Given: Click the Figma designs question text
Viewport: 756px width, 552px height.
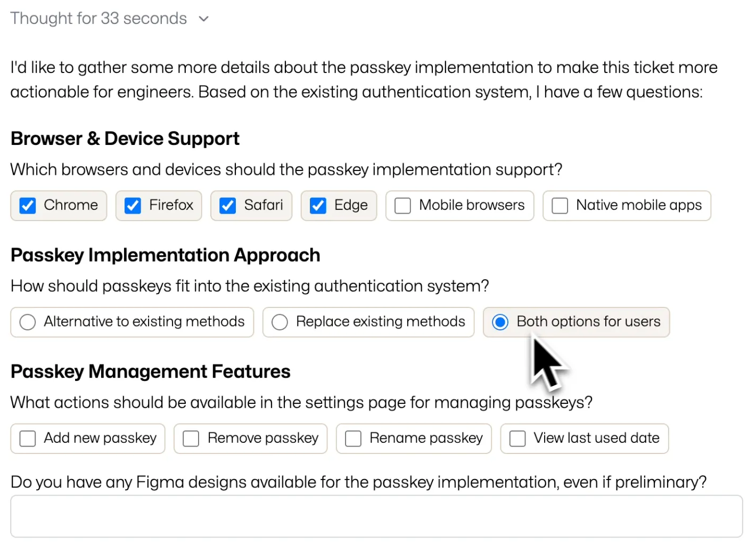Looking at the screenshot, I should (358, 482).
